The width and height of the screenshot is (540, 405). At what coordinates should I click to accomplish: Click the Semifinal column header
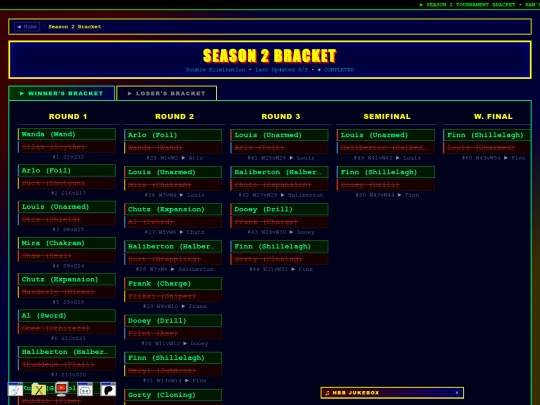387,116
